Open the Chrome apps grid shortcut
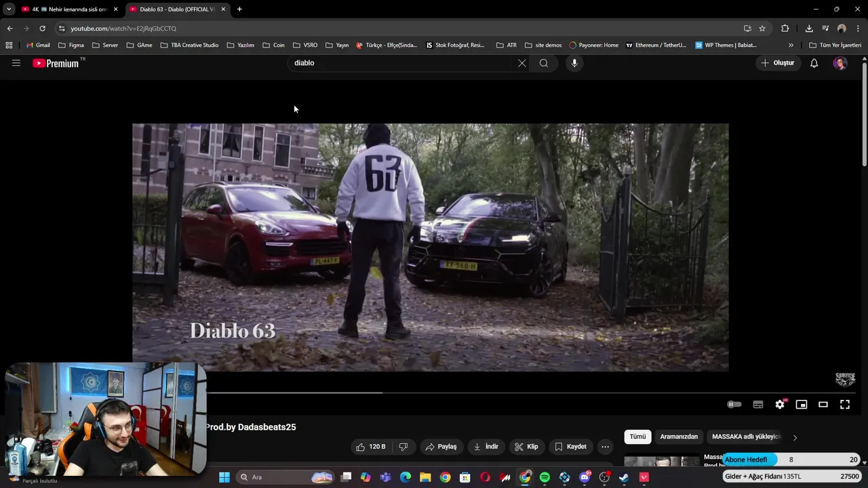Screen dimensions: 868x488 pyautogui.click(x=9, y=45)
